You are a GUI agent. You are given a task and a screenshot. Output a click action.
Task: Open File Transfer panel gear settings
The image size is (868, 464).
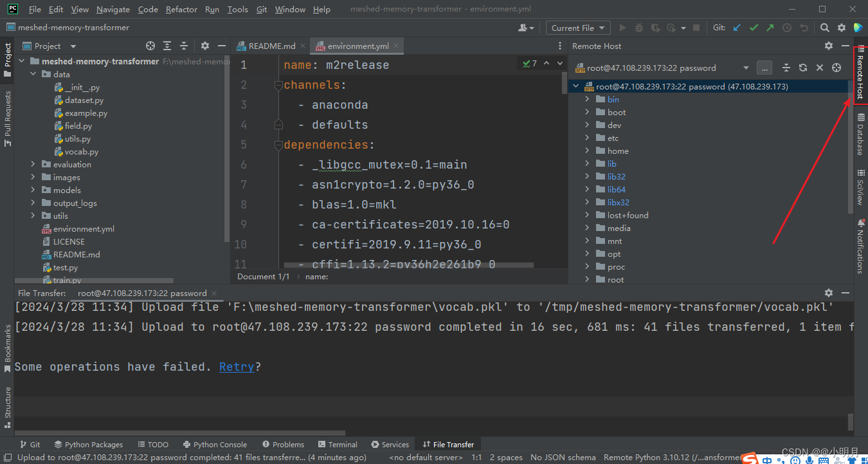pos(829,293)
